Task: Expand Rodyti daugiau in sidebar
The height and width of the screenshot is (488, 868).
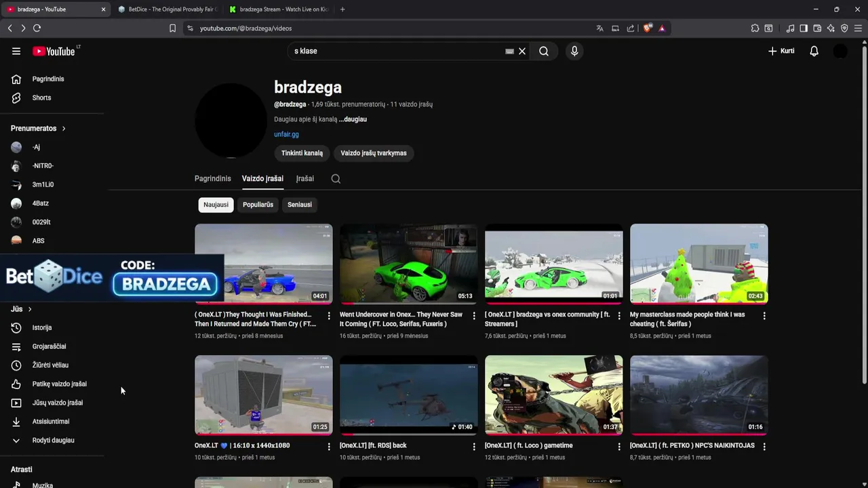Action: pyautogui.click(x=53, y=440)
